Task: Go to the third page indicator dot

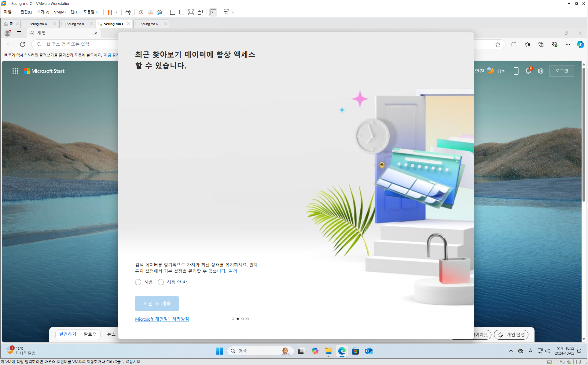Action: click(x=243, y=319)
